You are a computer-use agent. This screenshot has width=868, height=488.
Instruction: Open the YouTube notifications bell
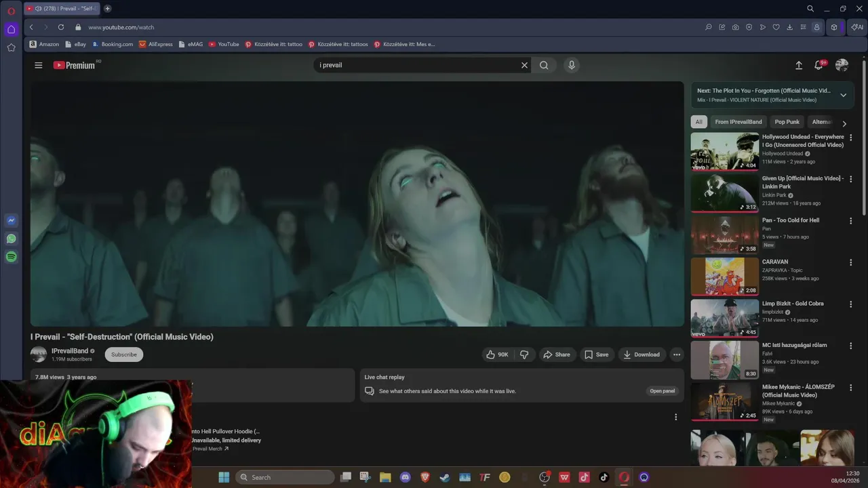pyautogui.click(x=818, y=65)
